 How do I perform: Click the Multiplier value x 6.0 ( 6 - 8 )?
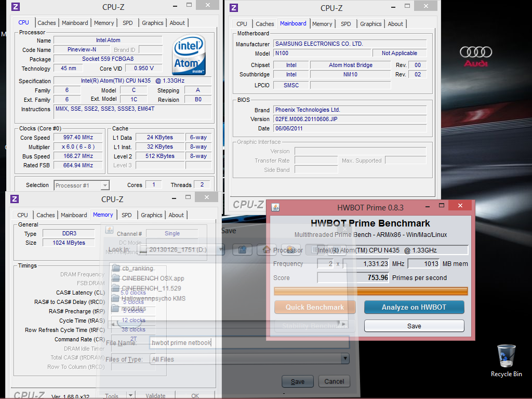point(78,147)
